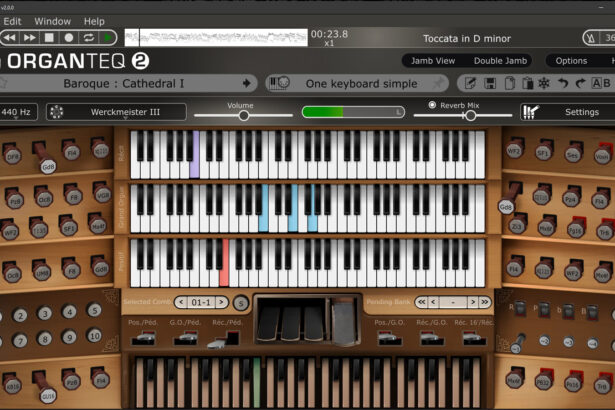Click combination piston 10
The height and width of the screenshot is (410, 615).
point(94,336)
